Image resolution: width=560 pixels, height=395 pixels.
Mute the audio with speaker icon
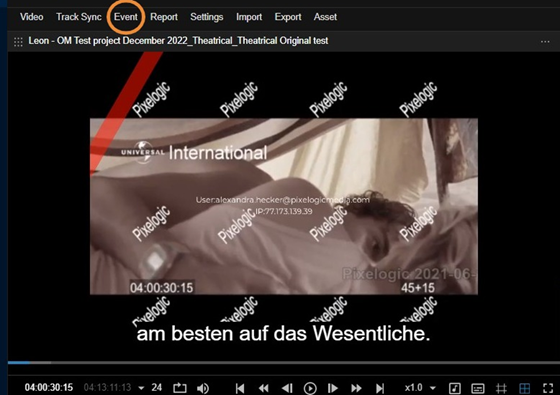tap(202, 388)
